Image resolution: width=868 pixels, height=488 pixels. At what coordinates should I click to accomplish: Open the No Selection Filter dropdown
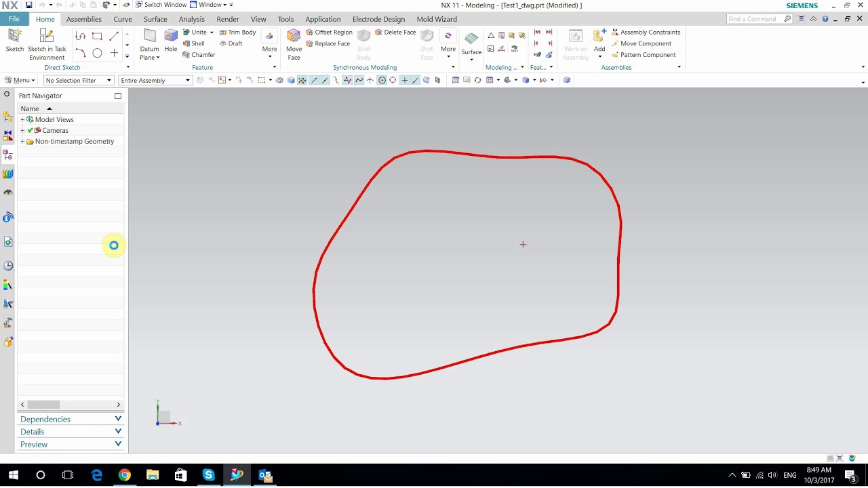click(79, 80)
